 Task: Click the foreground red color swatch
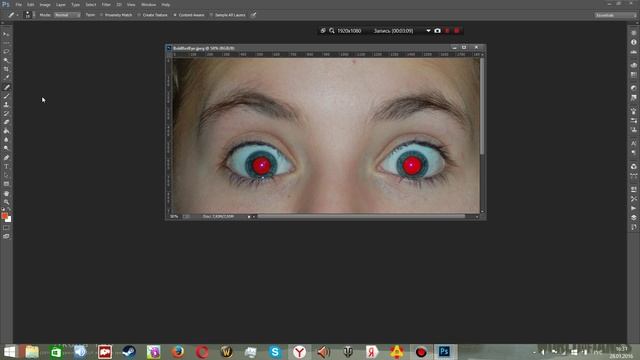click(4, 216)
